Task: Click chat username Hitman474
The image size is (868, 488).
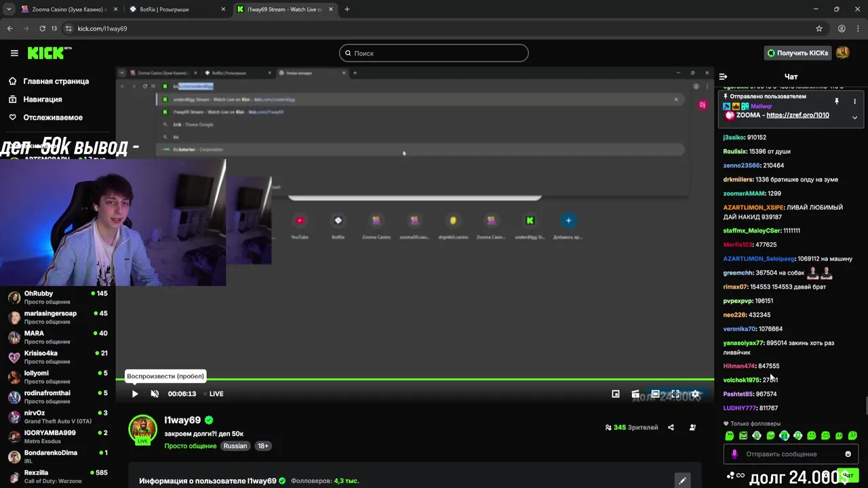Action: (x=739, y=366)
